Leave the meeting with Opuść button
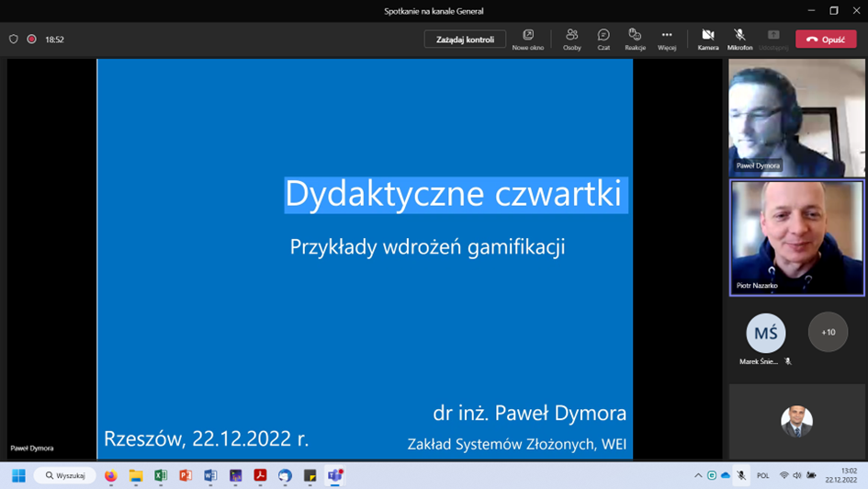868x489 pixels. coord(826,40)
